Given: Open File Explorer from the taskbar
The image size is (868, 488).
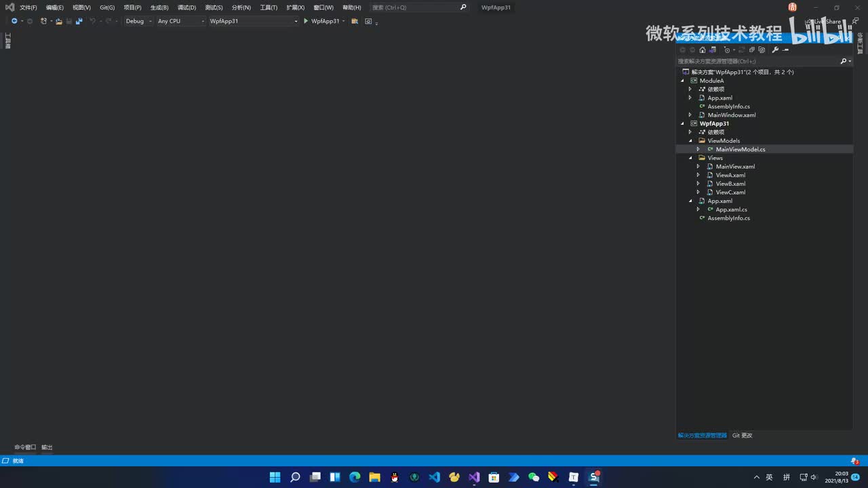Looking at the screenshot, I should click(x=374, y=477).
